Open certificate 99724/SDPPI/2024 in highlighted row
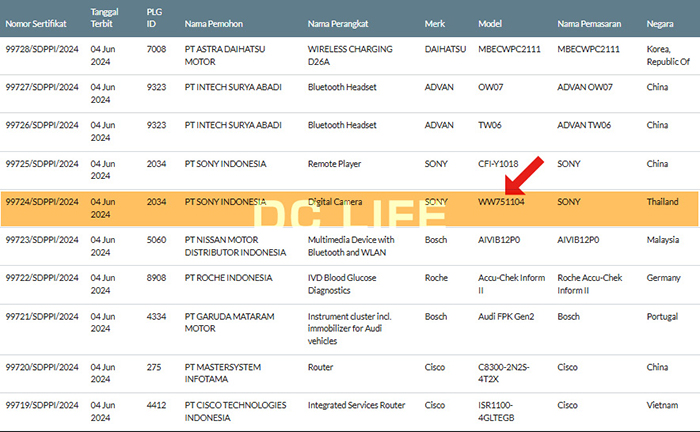The width and height of the screenshot is (700, 432). (42, 202)
